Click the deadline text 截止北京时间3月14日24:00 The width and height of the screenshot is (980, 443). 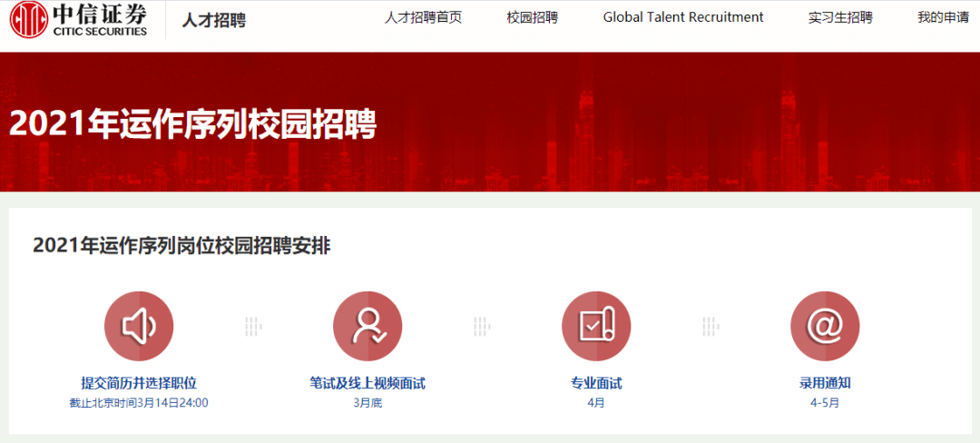[139, 403]
